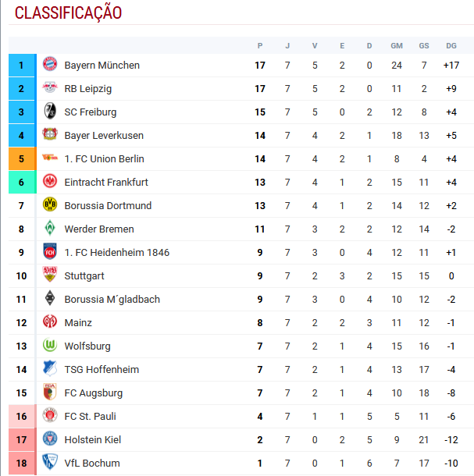This screenshot has width=474, height=476.
Task: Click the SC Freiburg club crest
Action: click(x=50, y=111)
